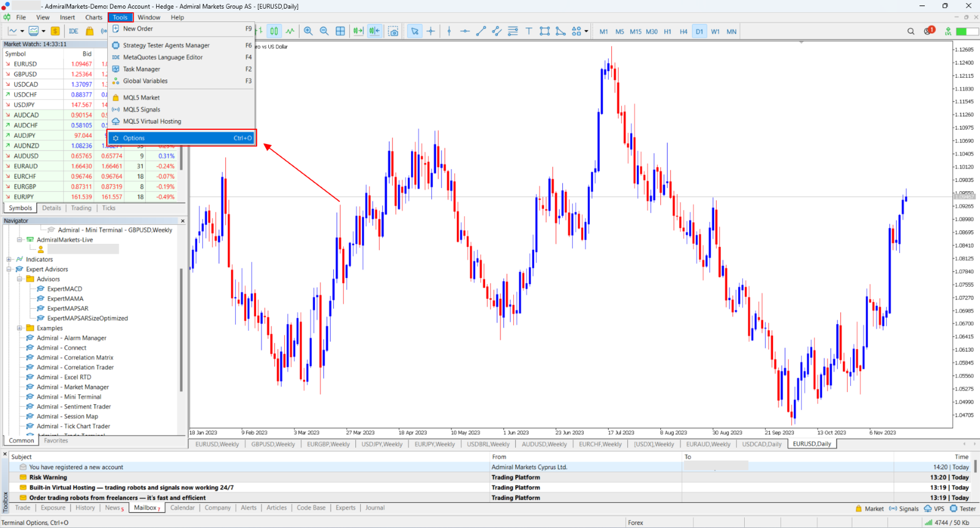Zoom in on the chart
This screenshot has height=528, width=980.
tap(308, 31)
